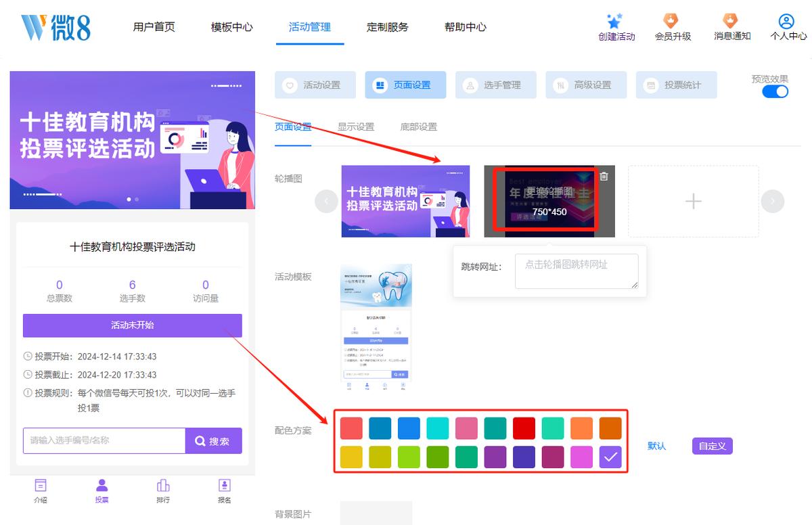The height and width of the screenshot is (525, 812).
Task: Open 报名 tab in phone preview
Action: pyautogui.click(x=225, y=491)
